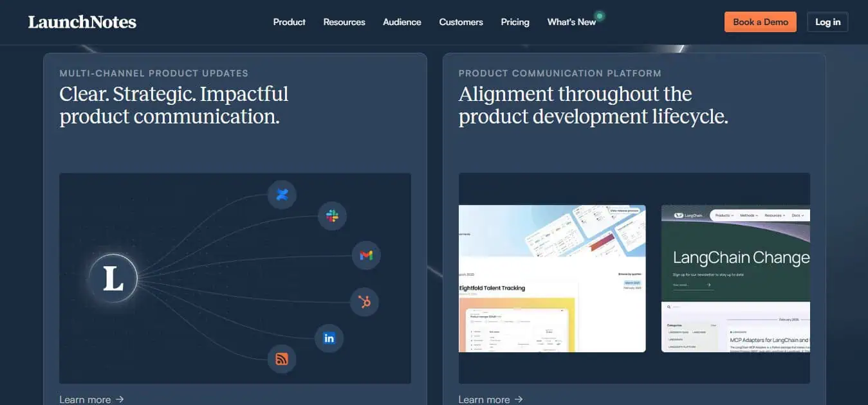Screen dimensions: 868x405
Task: Open the Product menu
Action: (289, 22)
